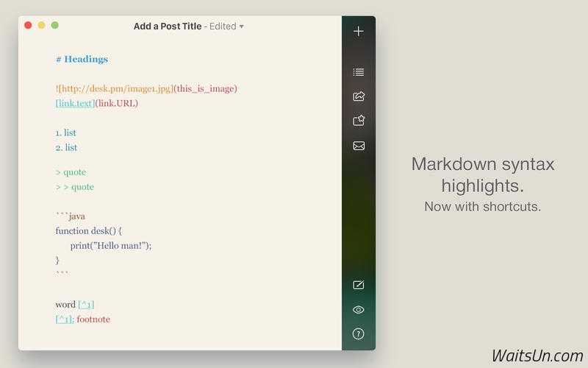Screen dimensions: 588x368
Task: Click the '> > quote' nested line
Action: click(x=75, y=187)
